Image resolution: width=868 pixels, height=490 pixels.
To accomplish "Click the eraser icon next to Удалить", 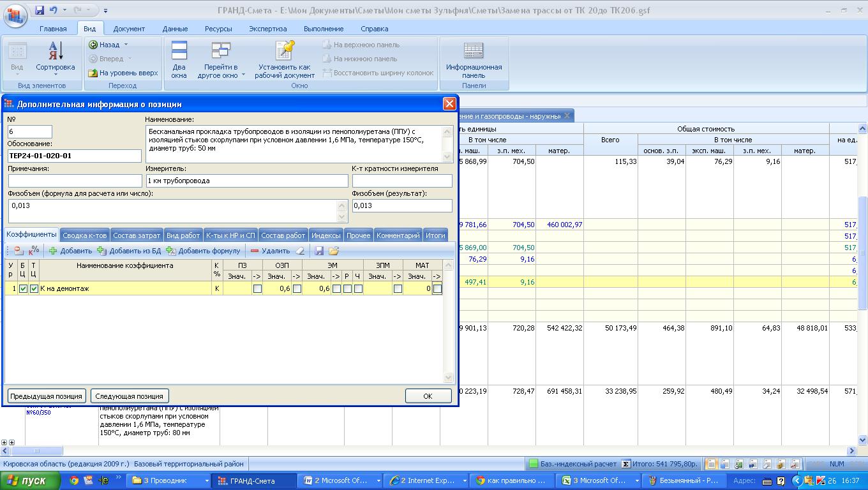I will pos(301,251).
